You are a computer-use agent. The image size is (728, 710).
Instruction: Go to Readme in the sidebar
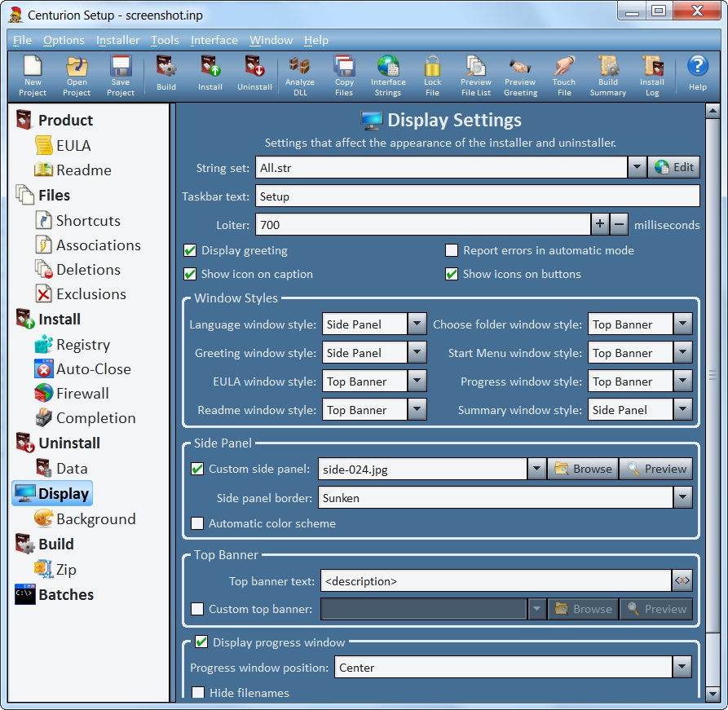pyautogui.click(x=73, y=170)
